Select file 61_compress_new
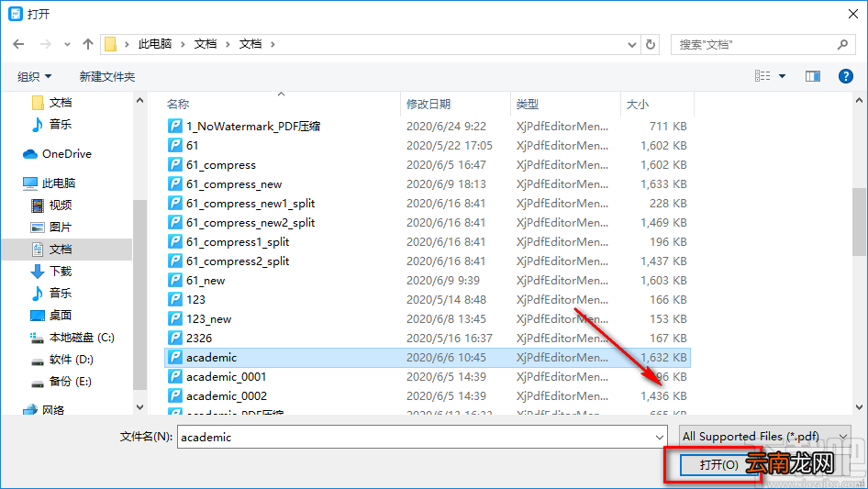This screenshot has width=868, height=489. click(234, 183)
